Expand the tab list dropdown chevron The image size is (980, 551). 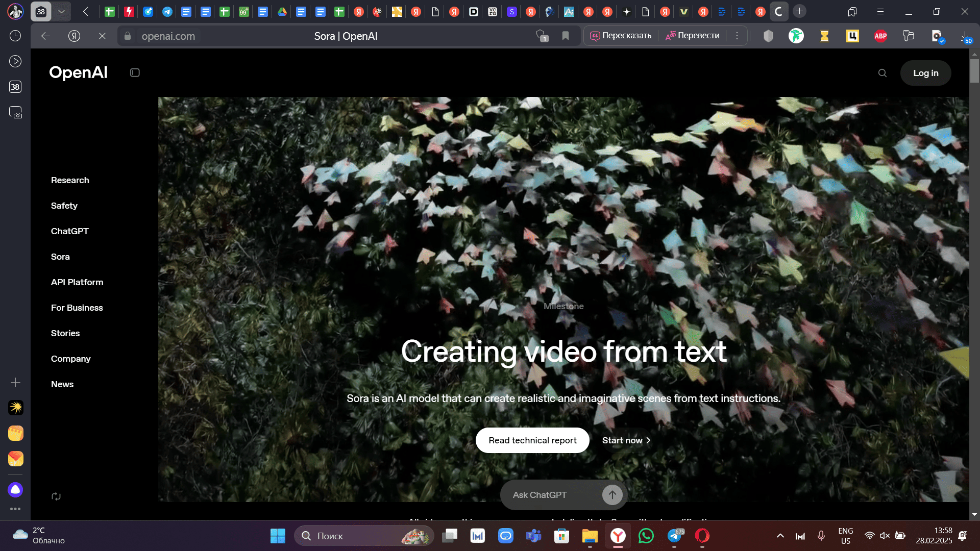click(61, 11)
